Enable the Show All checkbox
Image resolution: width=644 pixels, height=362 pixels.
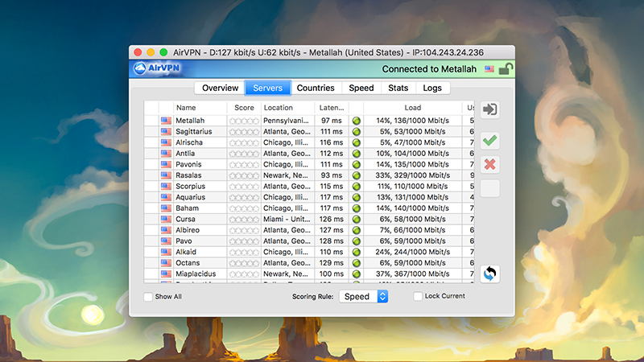click(x=148, y=297)
